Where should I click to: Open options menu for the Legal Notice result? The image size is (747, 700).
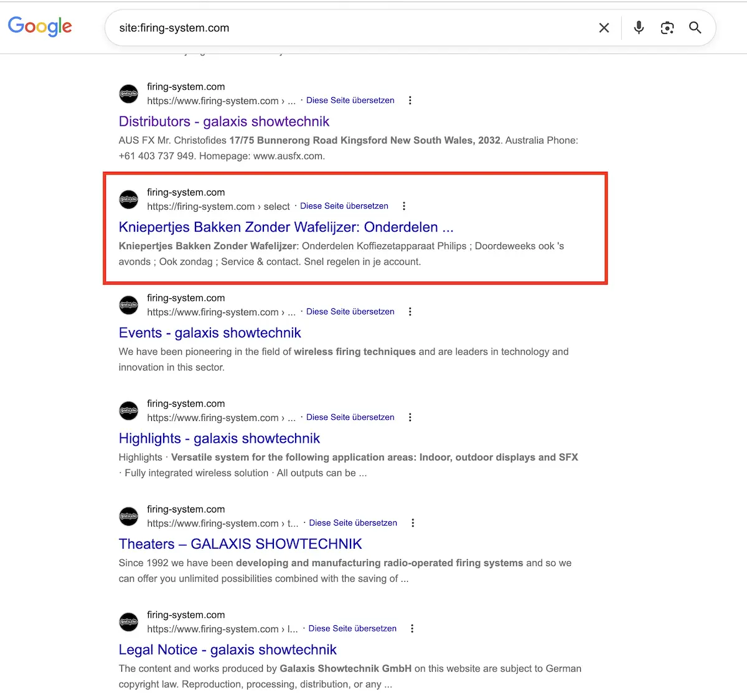pyautogui.click(x=413, y=628)
